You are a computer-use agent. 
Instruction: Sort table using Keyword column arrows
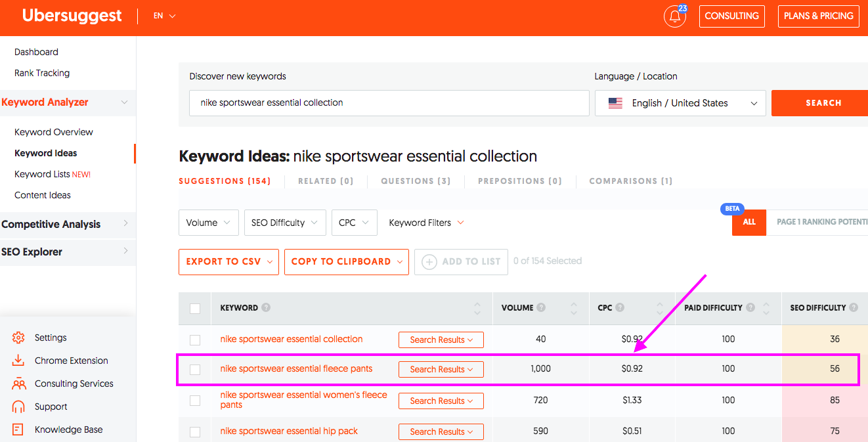477,308
